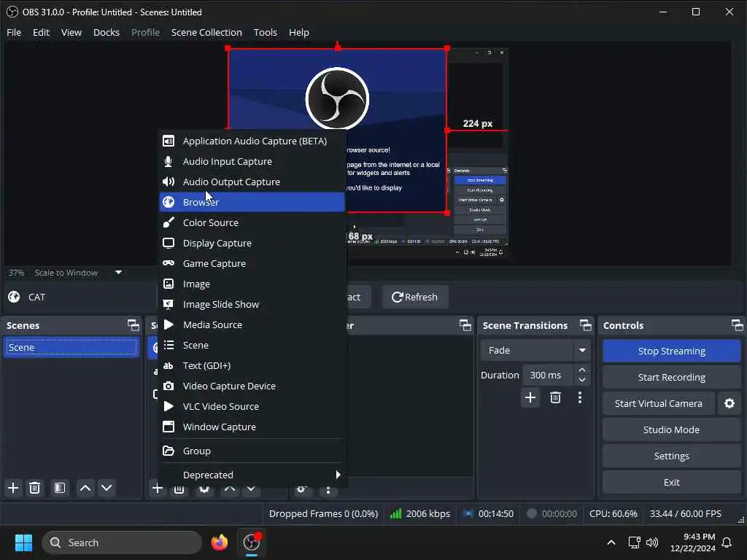Add a Color Source
This screenshot has height=560, width=747.
click(252, 223)
